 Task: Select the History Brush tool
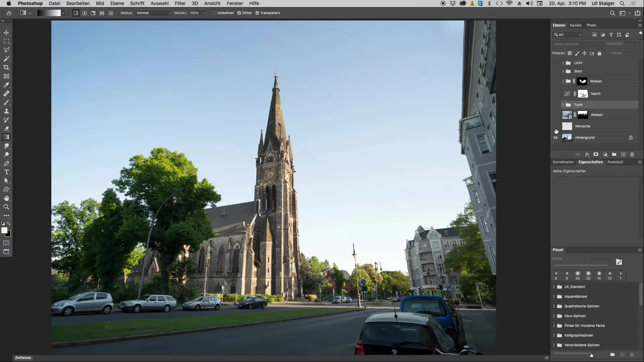[x=6, y=120]
